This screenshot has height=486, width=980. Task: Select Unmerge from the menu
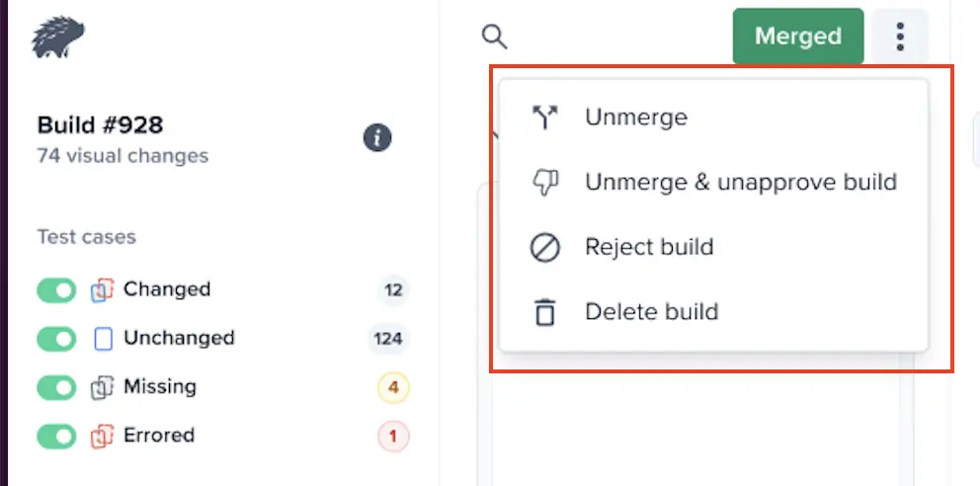pos(636,118)
